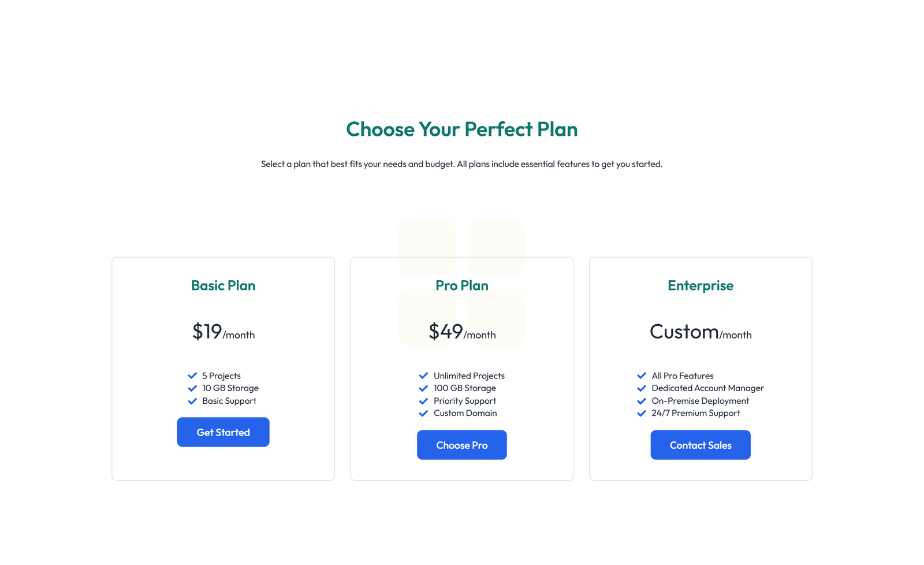Select the Basic Plan heading

[x=223, y=285]
